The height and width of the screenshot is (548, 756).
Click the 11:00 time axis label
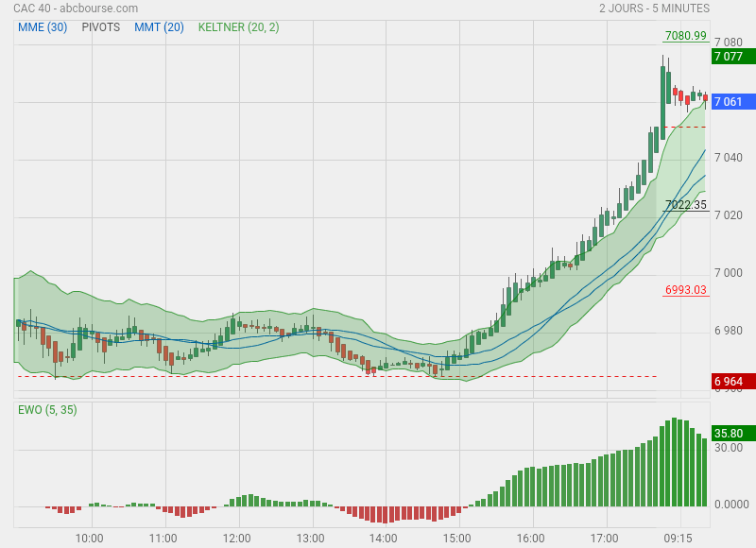[x=163, y=538]
